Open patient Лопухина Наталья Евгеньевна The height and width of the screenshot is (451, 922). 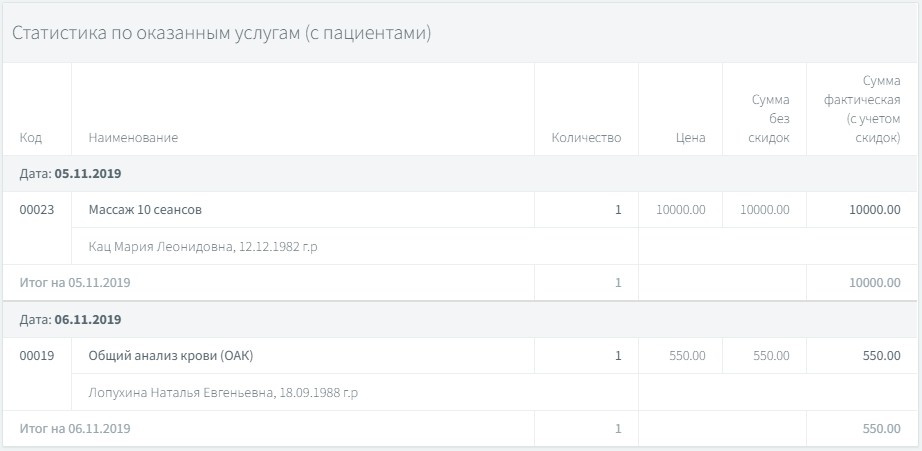(223, 392)
